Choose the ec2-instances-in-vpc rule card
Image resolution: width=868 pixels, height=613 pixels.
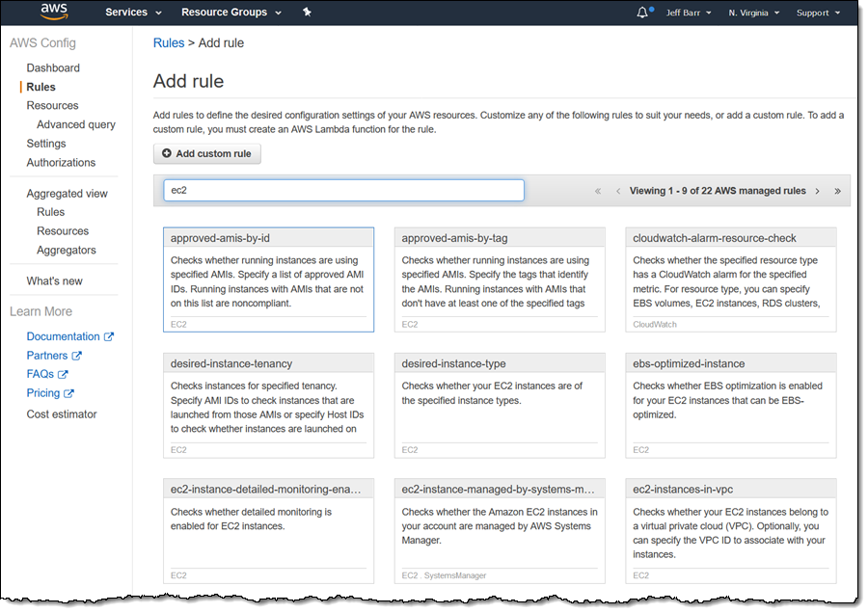click(731, 531)
